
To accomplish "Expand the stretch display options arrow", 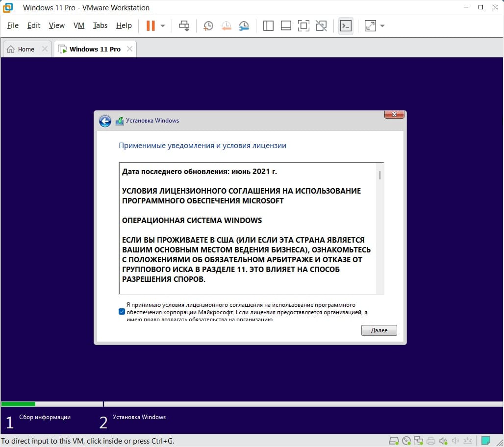I will (382, 25).
